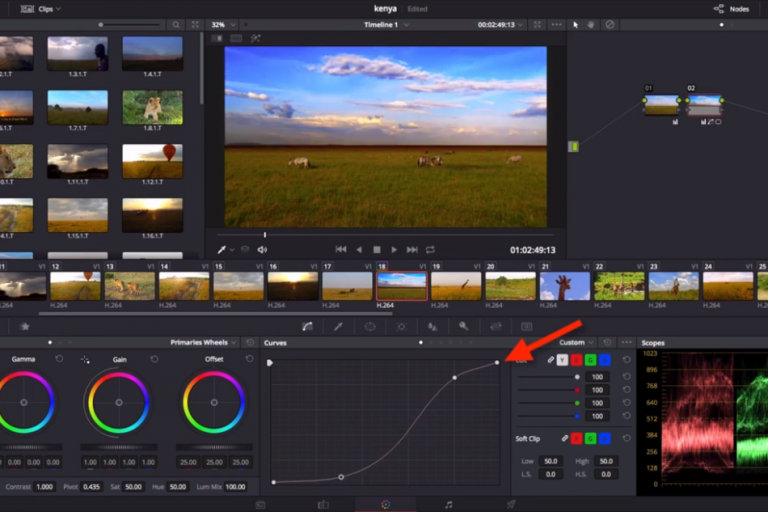The image size is (768, 512).
Task: Open the Key palette icon
Action: coord(463,326)
